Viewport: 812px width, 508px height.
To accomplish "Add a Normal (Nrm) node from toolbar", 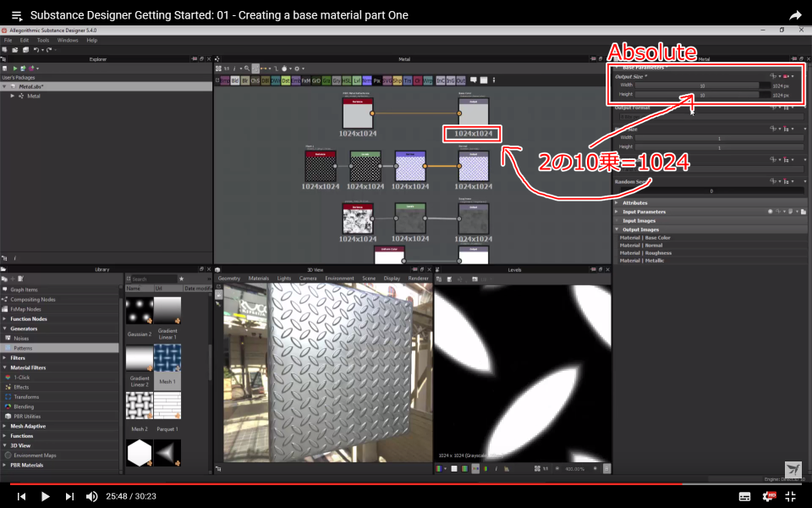I will point(367,80).
